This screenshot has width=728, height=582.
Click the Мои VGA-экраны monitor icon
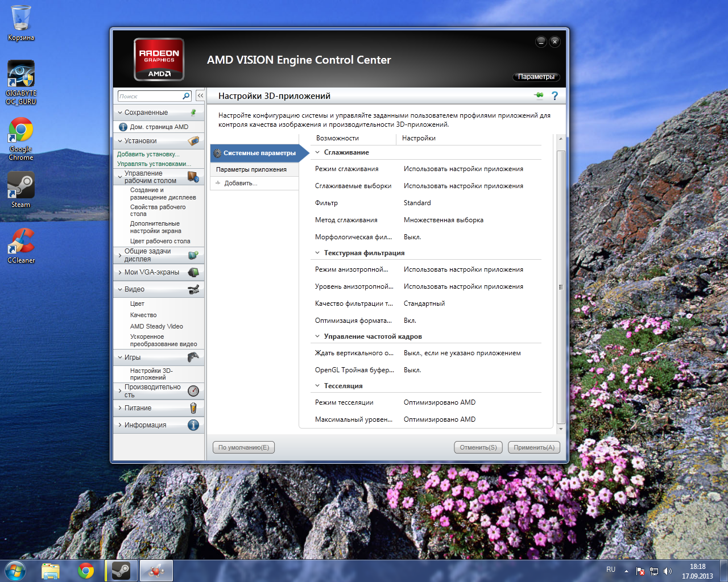point(193,272)
